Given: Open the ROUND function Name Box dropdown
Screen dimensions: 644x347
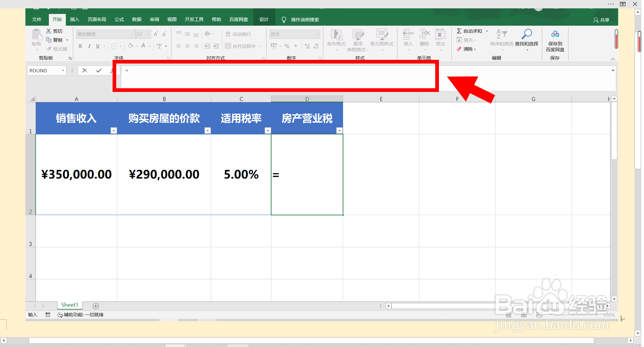Looking at the screenshot, I should coord(62,71).
